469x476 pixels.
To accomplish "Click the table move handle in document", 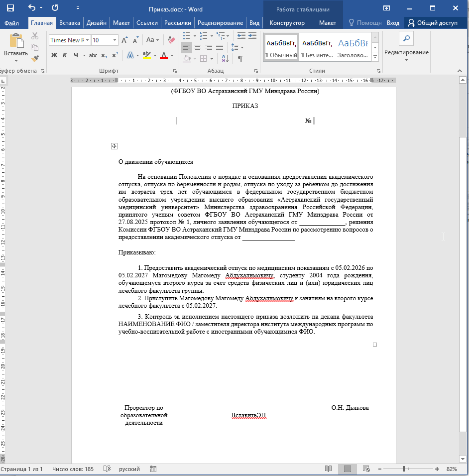I will 114,146.
